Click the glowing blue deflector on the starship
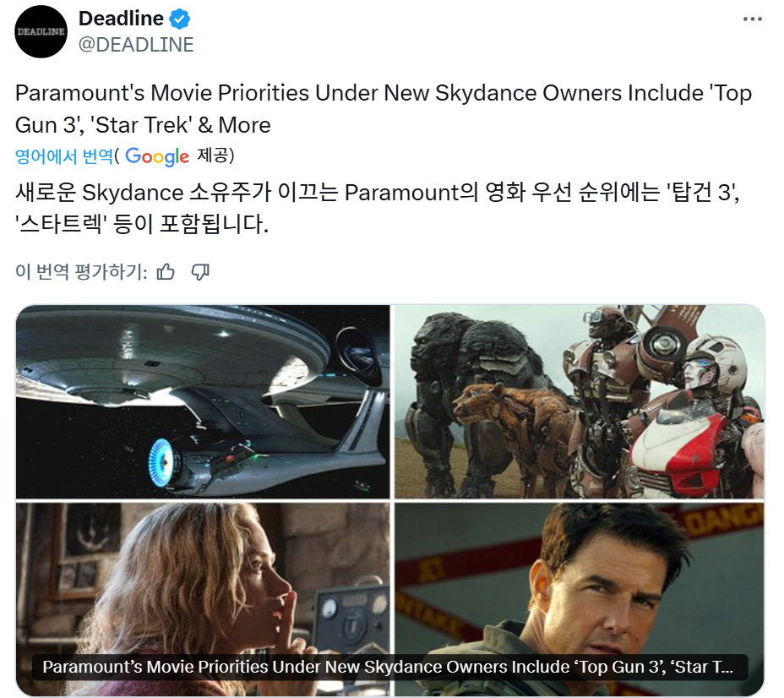 pyautogui.click(x=161, y=462)
